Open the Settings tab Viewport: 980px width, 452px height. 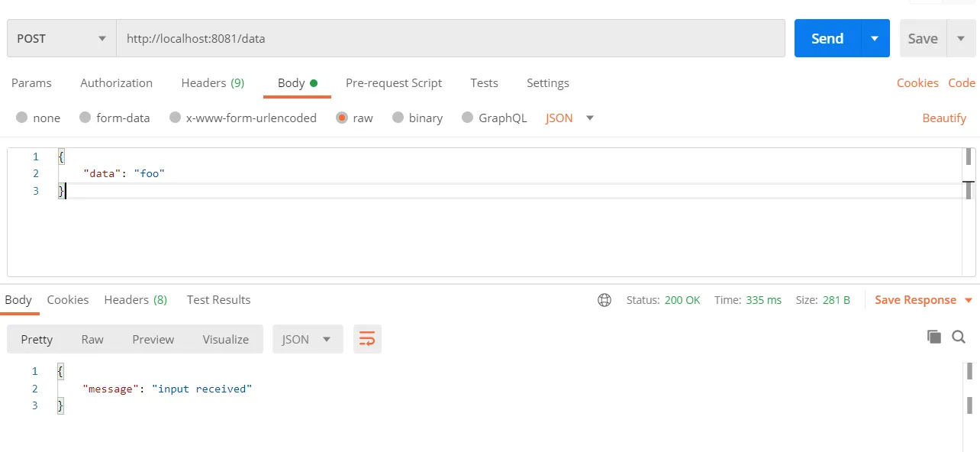point(548,82)
